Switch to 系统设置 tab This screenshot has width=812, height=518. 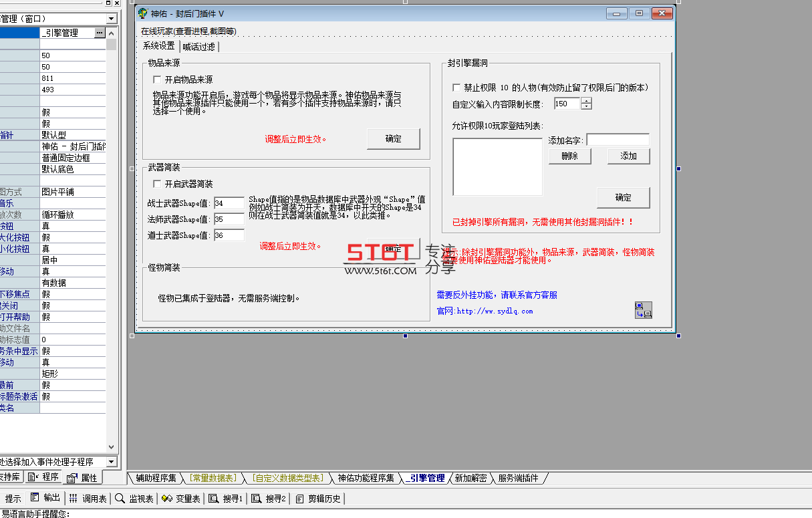158,45
